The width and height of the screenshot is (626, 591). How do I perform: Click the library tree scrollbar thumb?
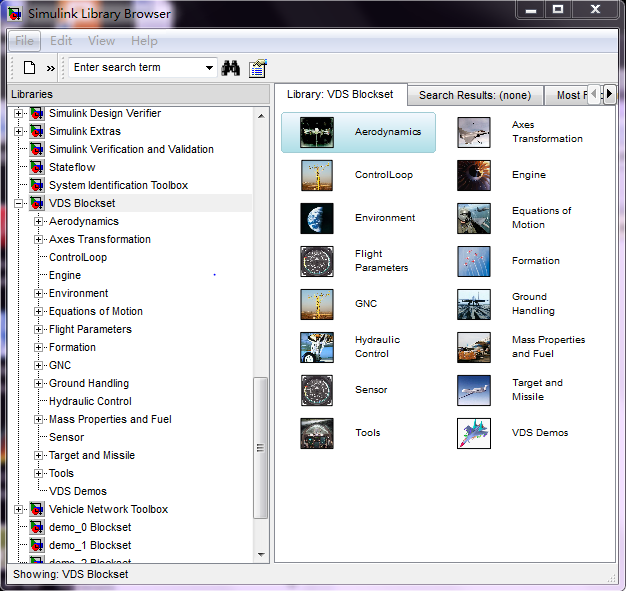click(x=261, y=448)
